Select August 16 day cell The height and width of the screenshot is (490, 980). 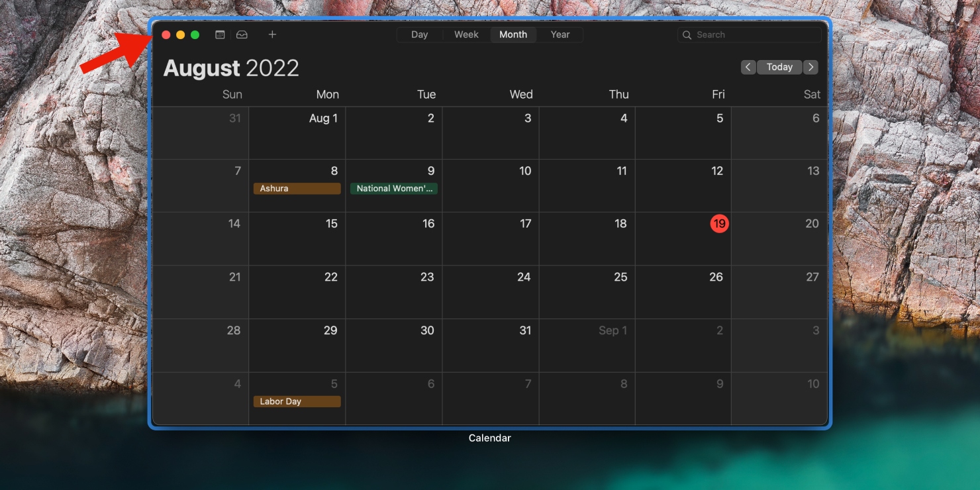(394, 239)
